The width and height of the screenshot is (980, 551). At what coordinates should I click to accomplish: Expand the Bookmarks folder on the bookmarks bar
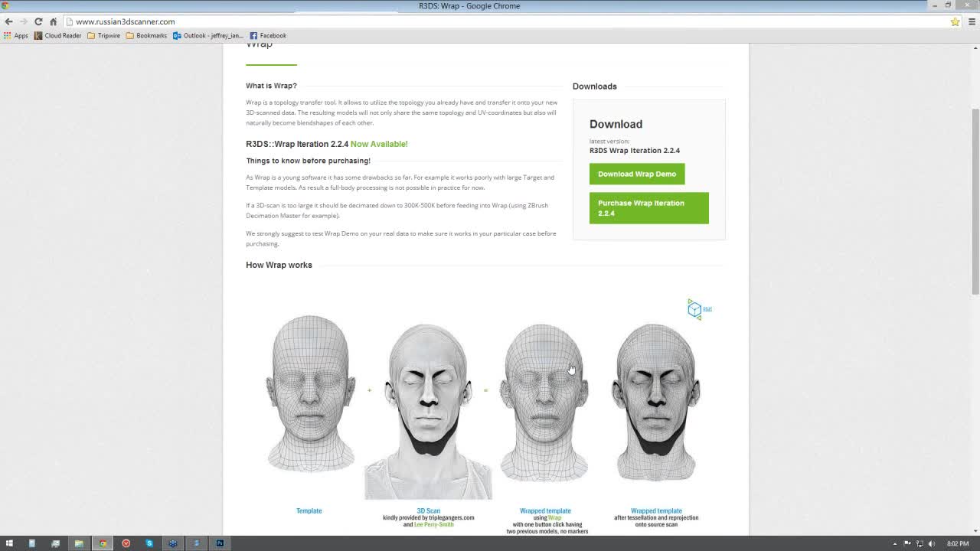click(x=146, y=35)
